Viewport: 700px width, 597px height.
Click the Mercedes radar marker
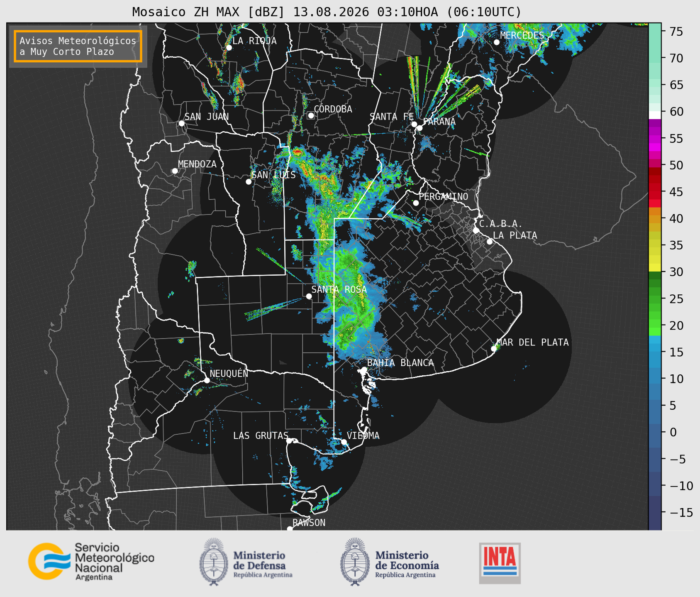click(496, 42)
